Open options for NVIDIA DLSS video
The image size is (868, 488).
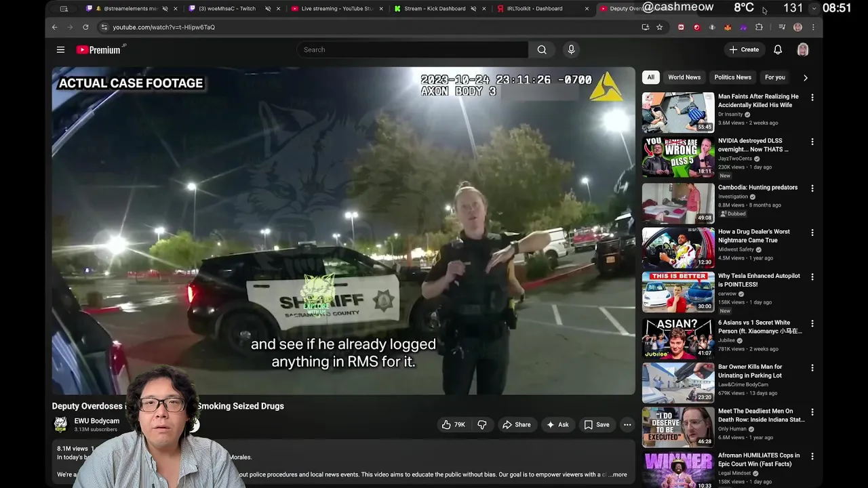[812, 142]
